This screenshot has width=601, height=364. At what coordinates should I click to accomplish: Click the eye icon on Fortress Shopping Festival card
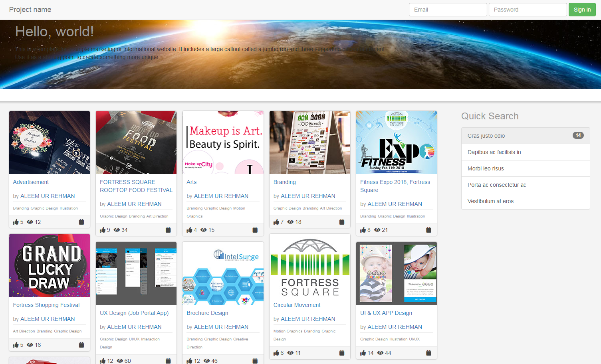(x=30, y=345)
